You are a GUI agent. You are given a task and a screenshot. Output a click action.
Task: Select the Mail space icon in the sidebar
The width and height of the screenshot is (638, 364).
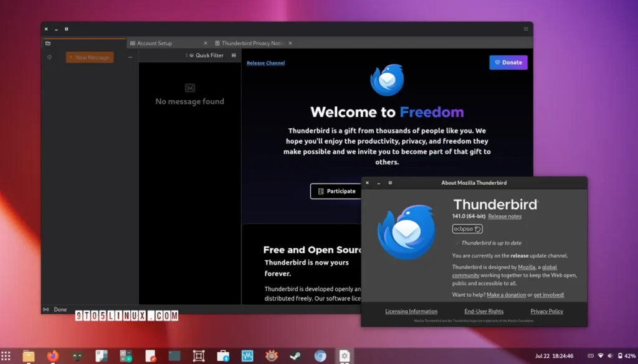point(49,57)
